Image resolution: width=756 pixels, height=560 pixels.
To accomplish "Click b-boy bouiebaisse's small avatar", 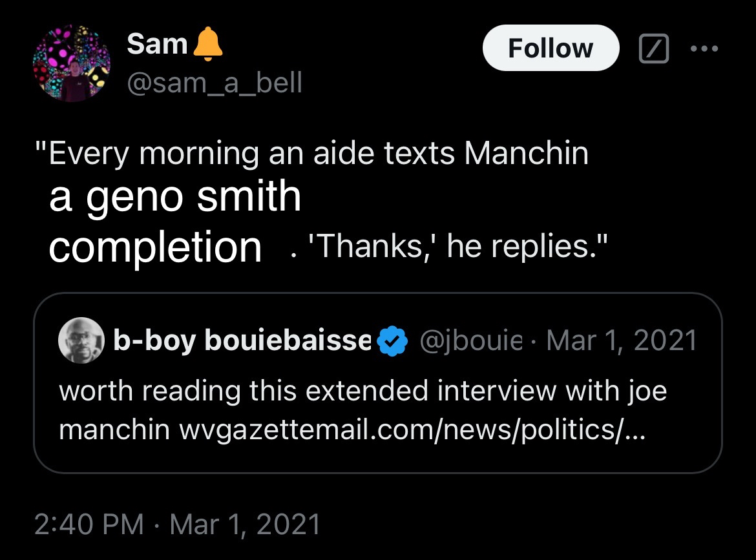I will (x=80, y=340).
